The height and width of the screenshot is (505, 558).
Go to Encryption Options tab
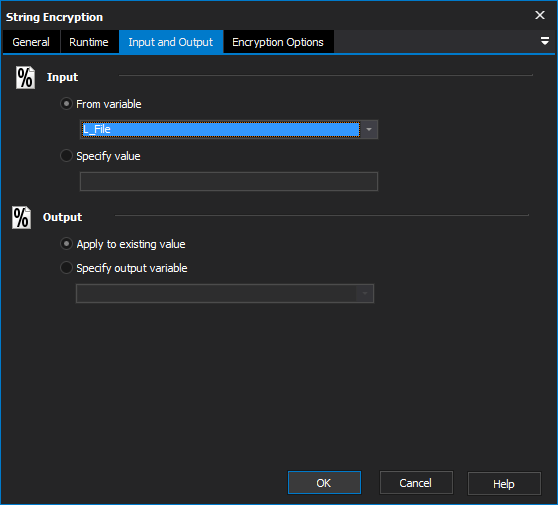tap(278, 42)
